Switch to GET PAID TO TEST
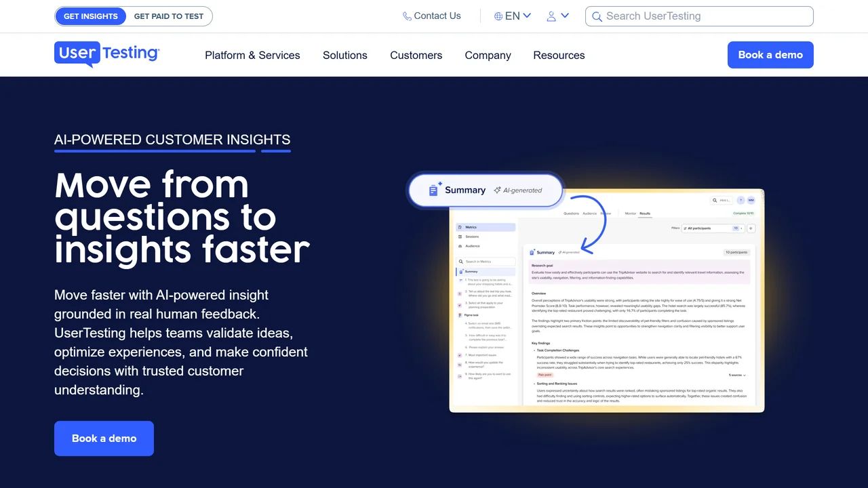Screen dimensions: 868x488 click(169, 16)
